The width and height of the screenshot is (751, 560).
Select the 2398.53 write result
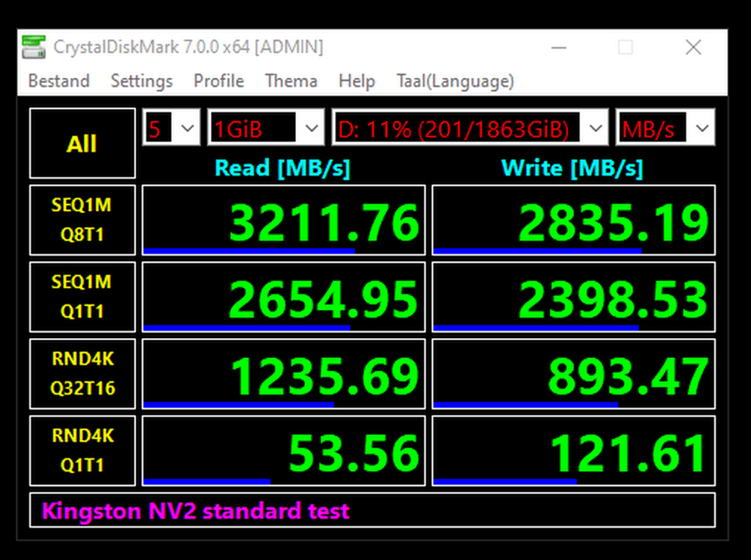click(x=573, y=297)
